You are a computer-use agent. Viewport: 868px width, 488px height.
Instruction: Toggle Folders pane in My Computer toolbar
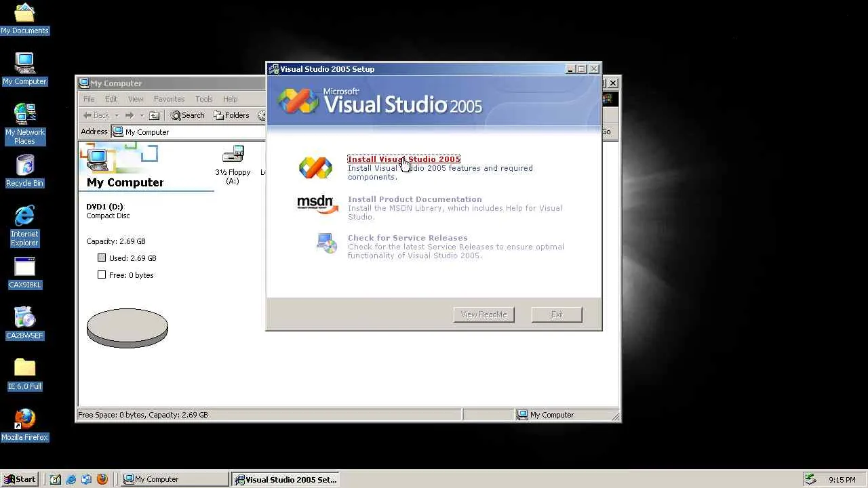point(231,115)
